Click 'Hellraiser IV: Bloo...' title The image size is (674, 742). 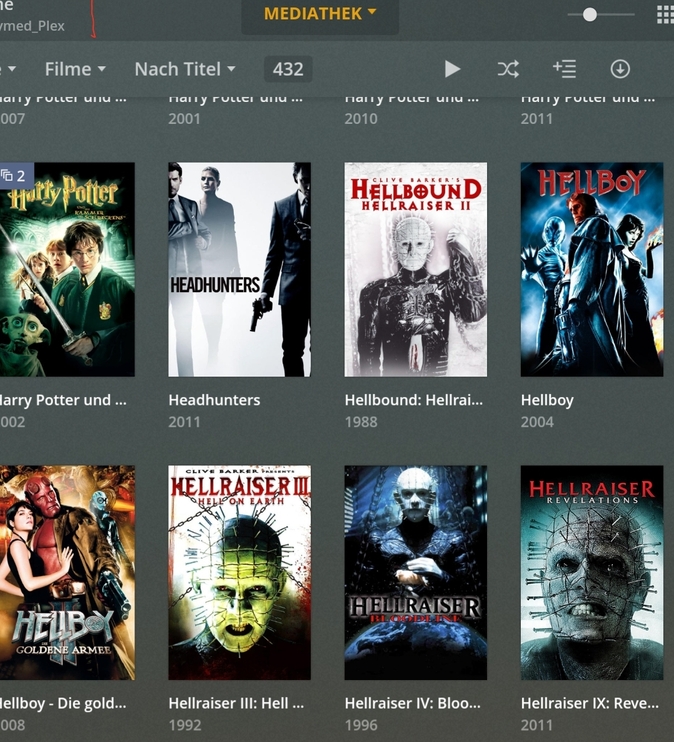tap(413, 704)
